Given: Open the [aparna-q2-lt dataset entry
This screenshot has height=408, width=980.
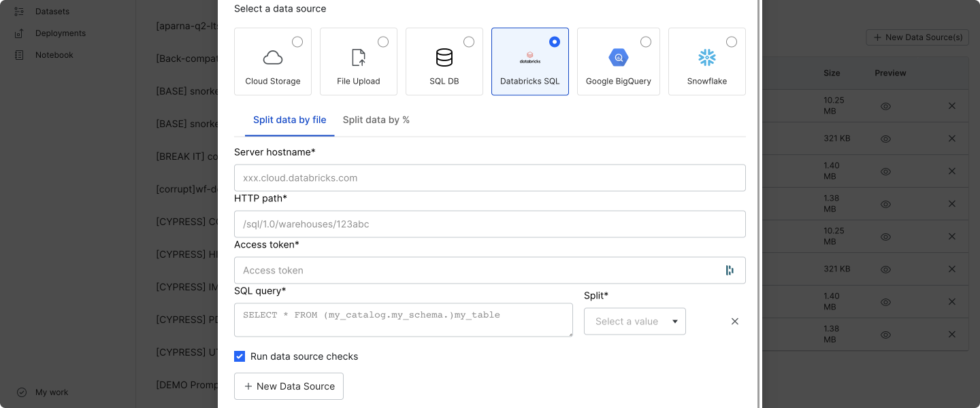Looking at the screenshot, I should [187, 26].
